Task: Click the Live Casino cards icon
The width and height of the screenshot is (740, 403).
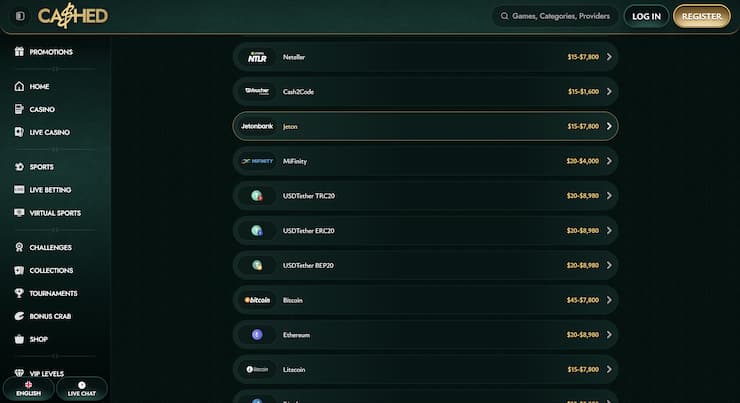Action: click(19, 132)
